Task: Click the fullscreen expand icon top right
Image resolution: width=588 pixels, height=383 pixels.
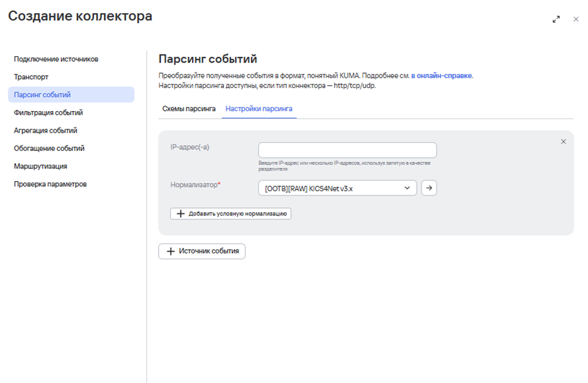Action: 557,19
